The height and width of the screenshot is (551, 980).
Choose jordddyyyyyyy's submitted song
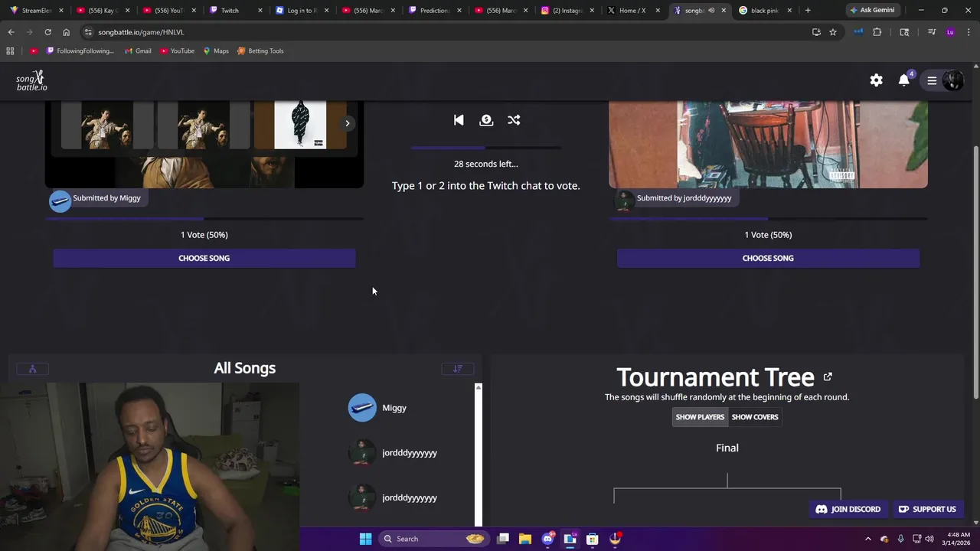pyautogui.click(x=768, y=258)
